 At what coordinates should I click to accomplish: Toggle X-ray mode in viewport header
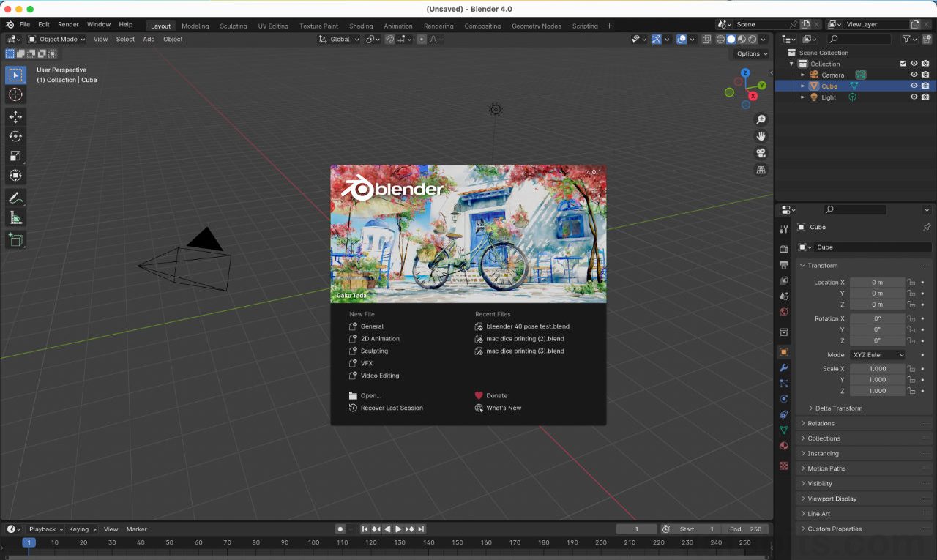(706, 40)
